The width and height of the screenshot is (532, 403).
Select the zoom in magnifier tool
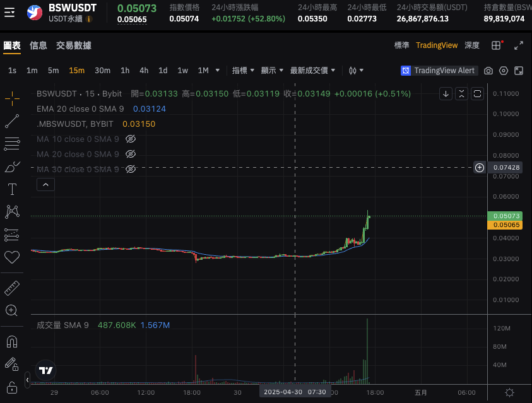[11, 310]
